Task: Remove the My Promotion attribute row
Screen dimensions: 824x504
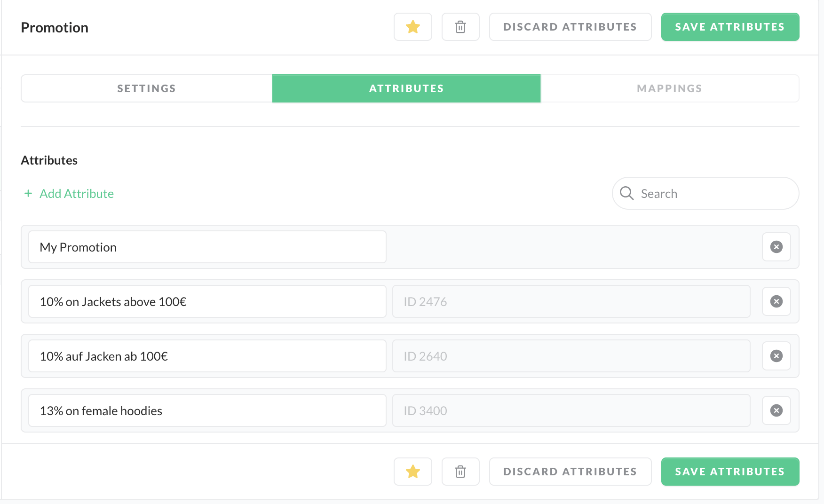Action: pyautogui.click(x=776, y=247)
